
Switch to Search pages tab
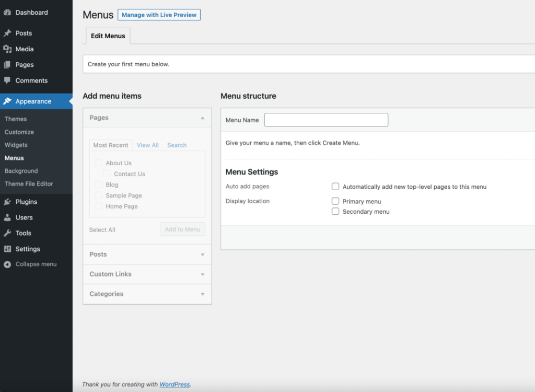(177, 145)
